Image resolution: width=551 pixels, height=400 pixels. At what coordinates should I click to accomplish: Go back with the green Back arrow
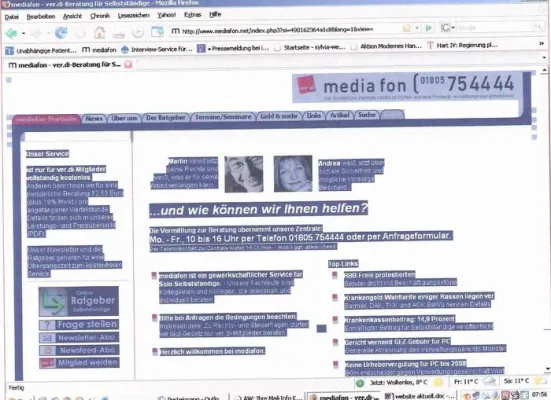pyautogui.click(x=11, y=33)
